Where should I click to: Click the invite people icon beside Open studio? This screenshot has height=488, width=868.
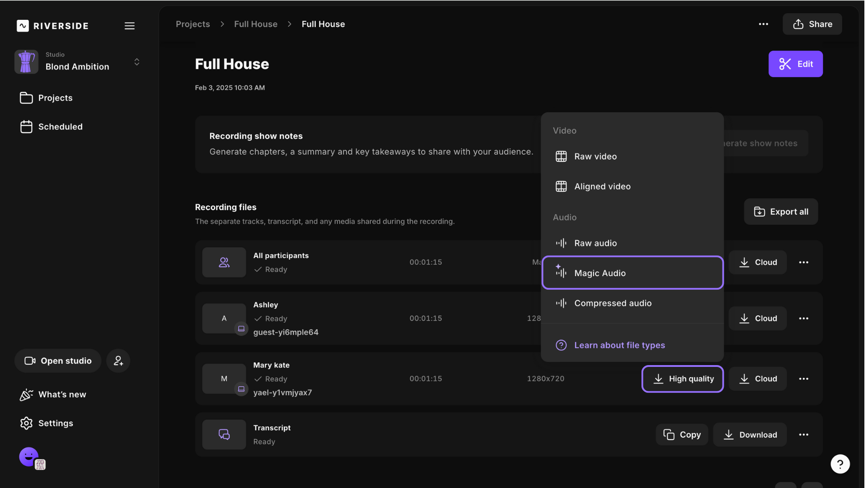(118, 361)
